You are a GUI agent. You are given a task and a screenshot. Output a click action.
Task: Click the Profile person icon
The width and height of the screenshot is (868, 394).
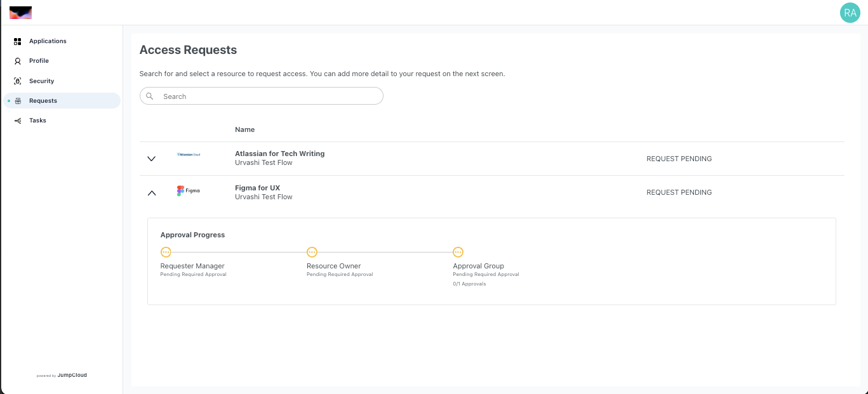click(18, 61)
